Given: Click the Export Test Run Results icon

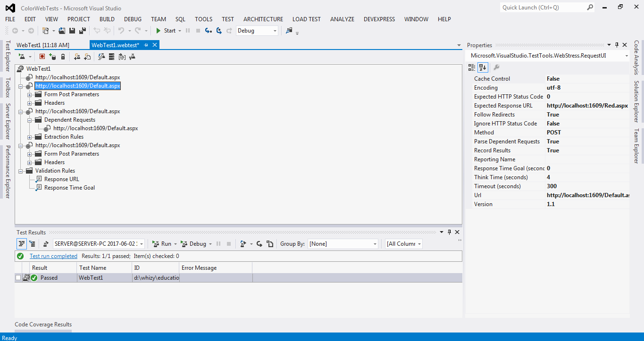Looking at the screenshot, I should [x=243, y=244].
